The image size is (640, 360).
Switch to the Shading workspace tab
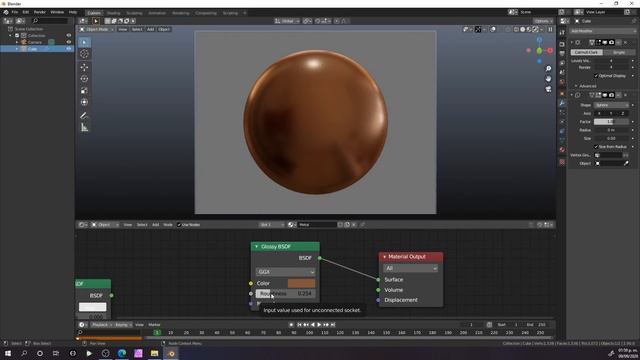[x=113, y=13]
